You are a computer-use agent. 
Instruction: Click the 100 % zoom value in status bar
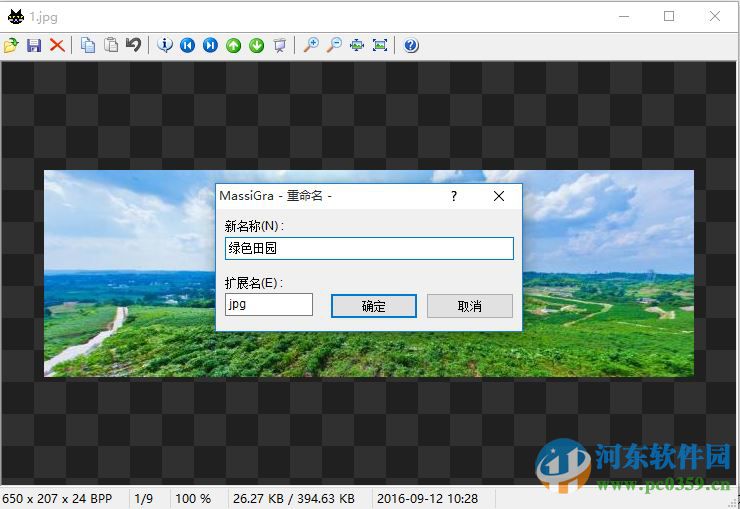click(x=193, y=498)
